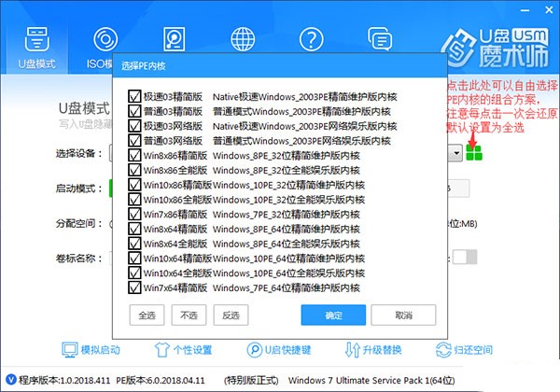
Task: Uncheck 极速03网络版 checkbox
Action: tap(134, 126)
